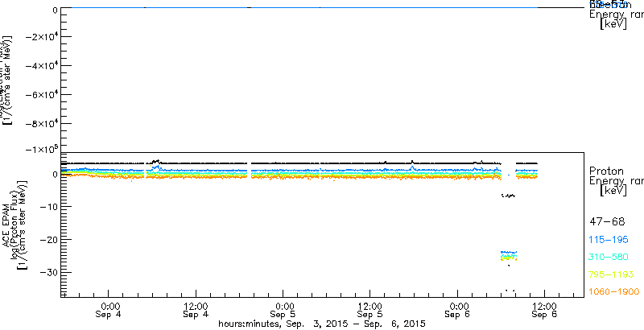Click the blue proton data cluster near -24
644x330 pixels.
(x=509, y=252)
